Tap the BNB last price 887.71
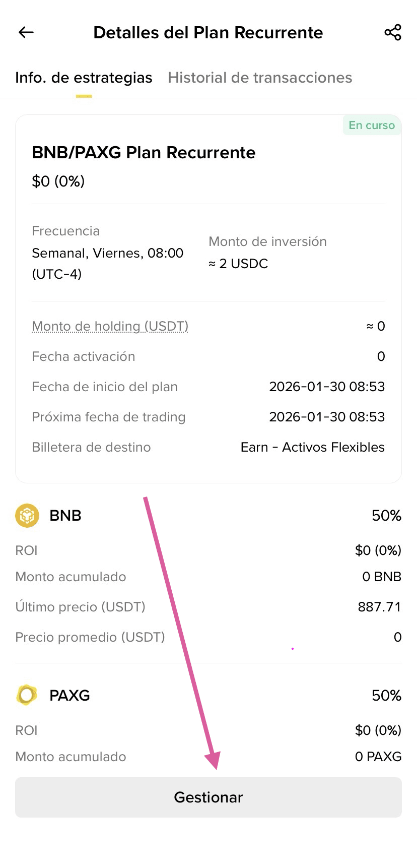The image size is (417, 868). [379, 607]
